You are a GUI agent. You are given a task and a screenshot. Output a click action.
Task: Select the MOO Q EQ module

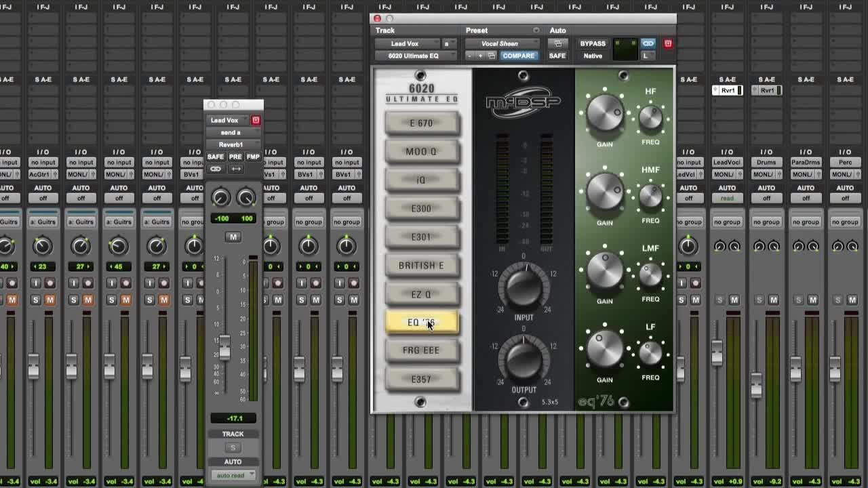point(422,152)
